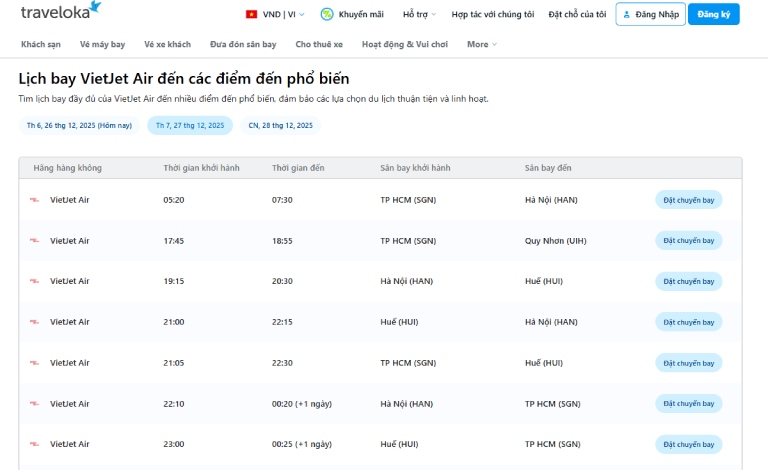Open the Vé máy bay tab
Image resolution: width=768 pixels, height=470 pixels.
tap(102, 44)
